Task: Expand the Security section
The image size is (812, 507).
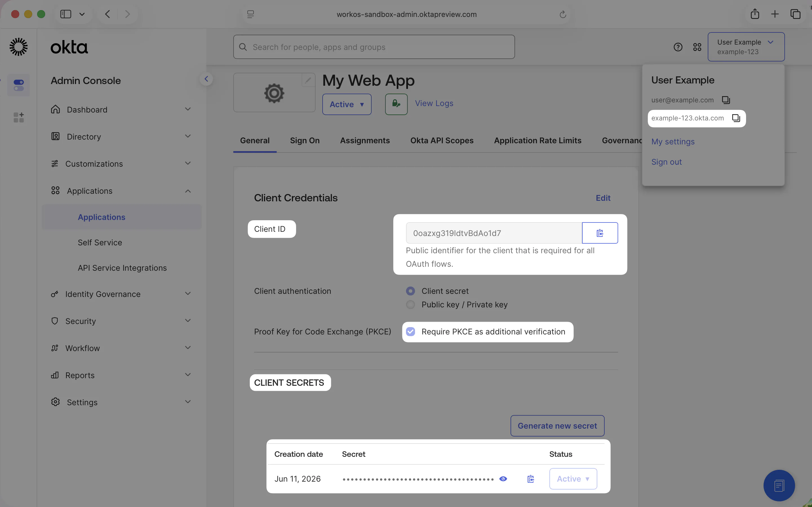Action: pos(188,321)
